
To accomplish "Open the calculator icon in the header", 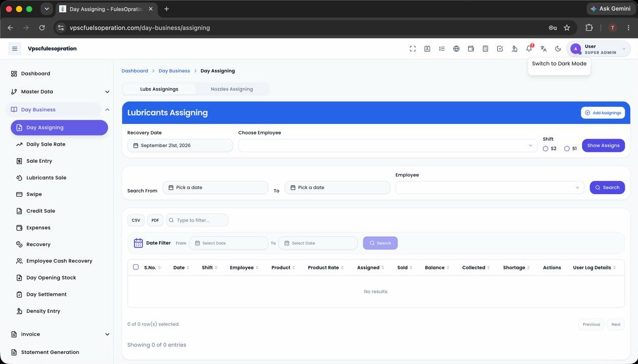I will [x=485, y=49].
